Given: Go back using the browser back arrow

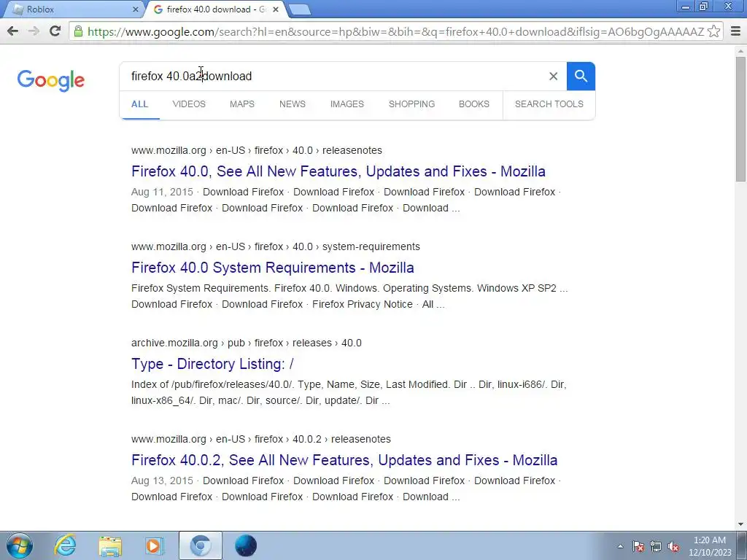Looking at the screenshot, I should [13, 31].
